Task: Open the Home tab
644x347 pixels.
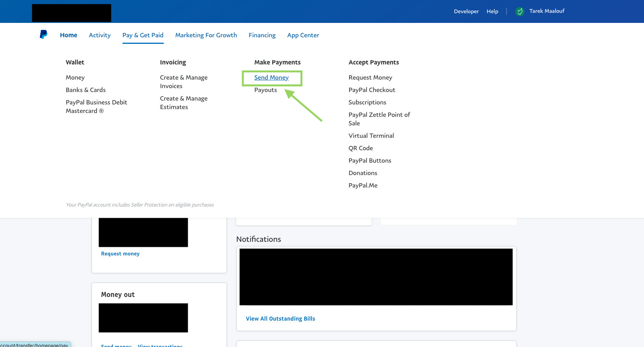Action: point(69,35)
